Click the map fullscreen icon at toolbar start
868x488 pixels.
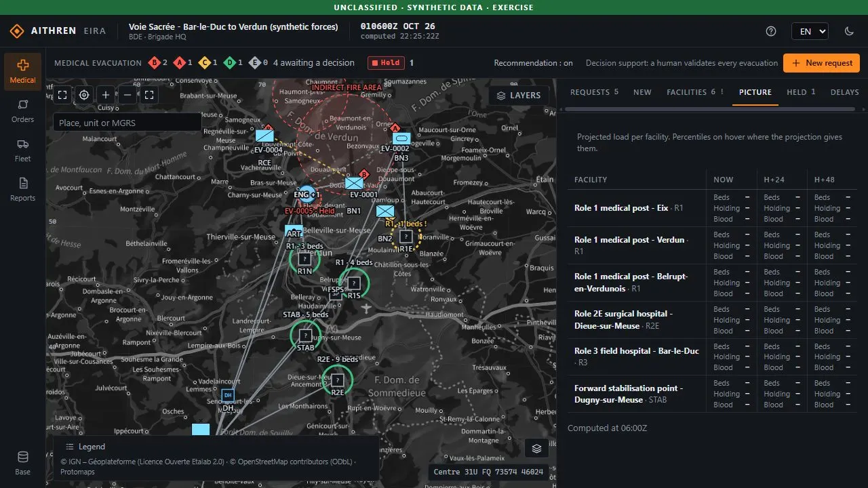[x=62, y=95]
